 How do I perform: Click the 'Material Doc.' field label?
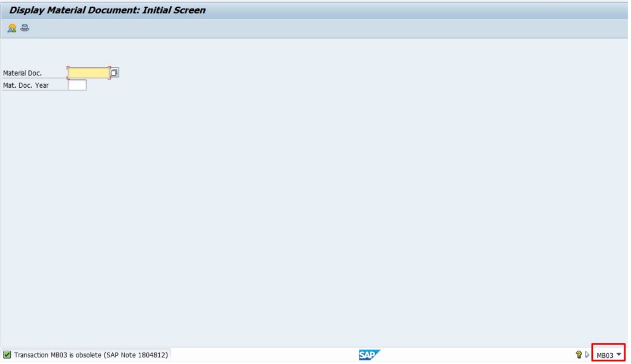(22, 73)
